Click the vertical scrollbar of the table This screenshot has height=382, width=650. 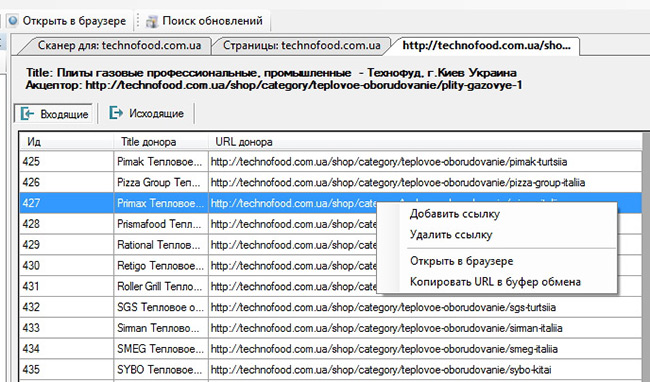pyautogui.click(x=646, y=257)
